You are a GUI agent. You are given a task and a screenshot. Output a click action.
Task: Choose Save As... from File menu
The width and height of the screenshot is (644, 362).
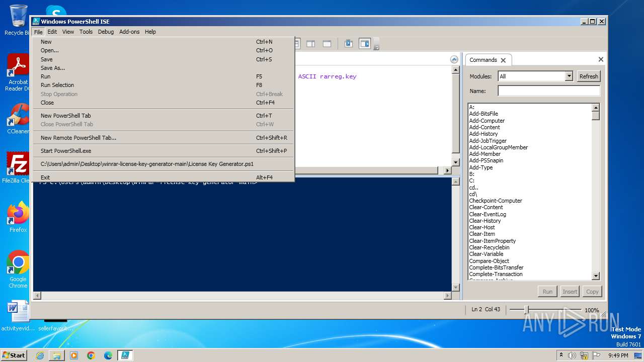163,68
